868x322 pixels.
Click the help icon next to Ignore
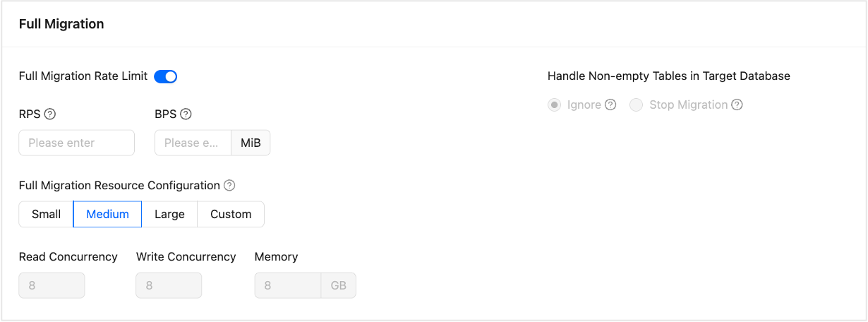(611, 105)
